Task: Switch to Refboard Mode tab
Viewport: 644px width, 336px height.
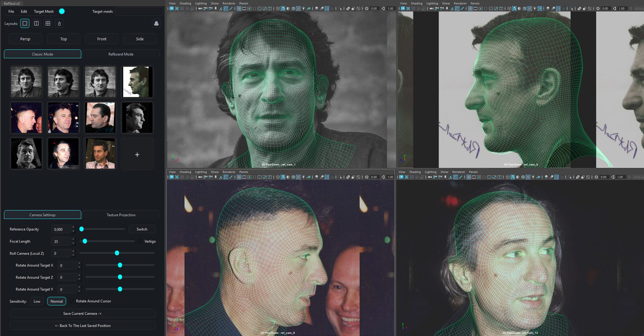Action: point(121,54)
